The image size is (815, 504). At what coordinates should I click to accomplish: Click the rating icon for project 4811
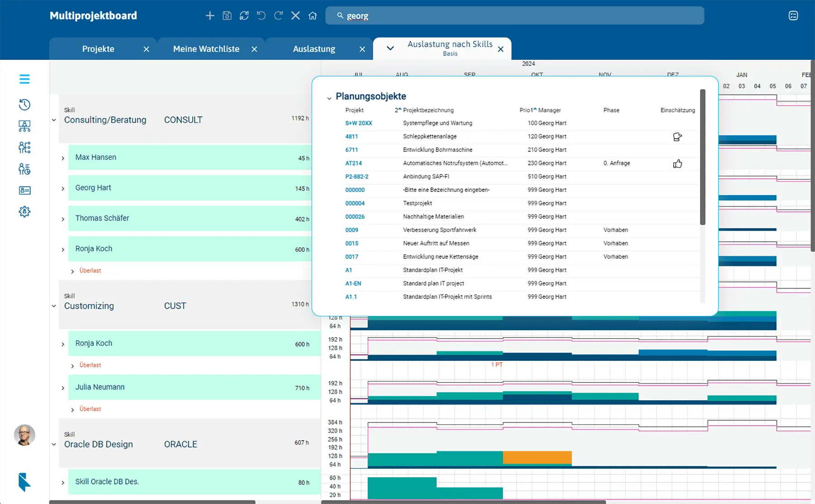(x=677, y=137)
